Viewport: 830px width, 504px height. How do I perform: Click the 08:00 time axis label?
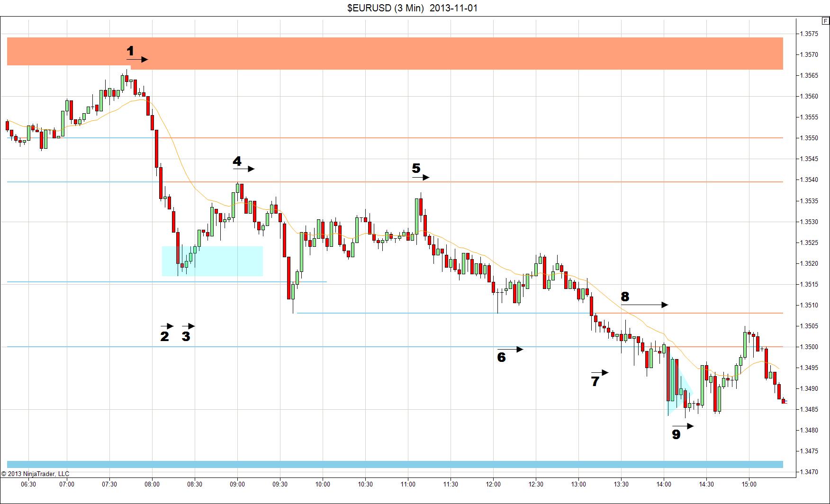click(x=152, y=484)
